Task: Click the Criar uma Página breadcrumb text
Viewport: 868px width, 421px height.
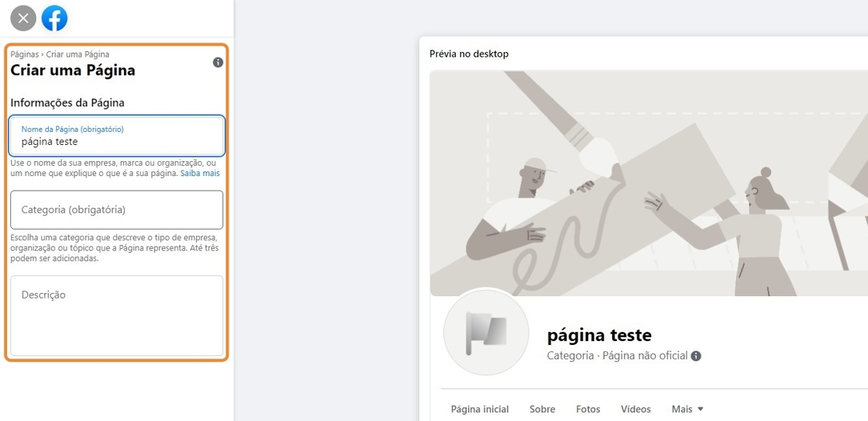Action: pyautogui.click(x=77, y=54)
